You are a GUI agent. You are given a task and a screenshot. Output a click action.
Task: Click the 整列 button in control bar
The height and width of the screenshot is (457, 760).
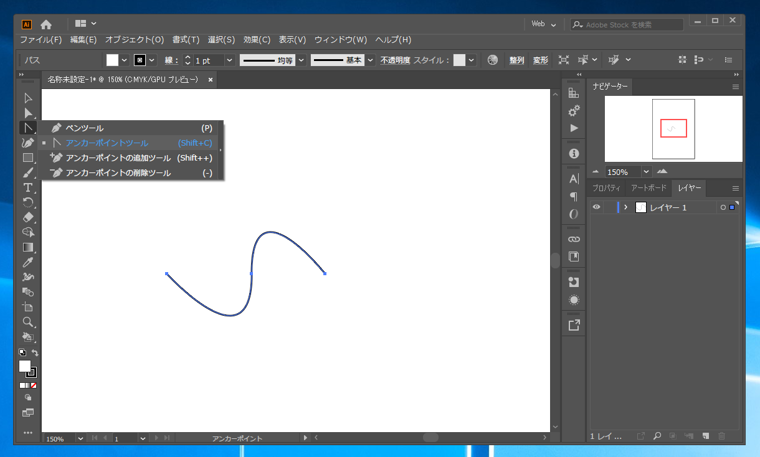[x=516, y=60]
